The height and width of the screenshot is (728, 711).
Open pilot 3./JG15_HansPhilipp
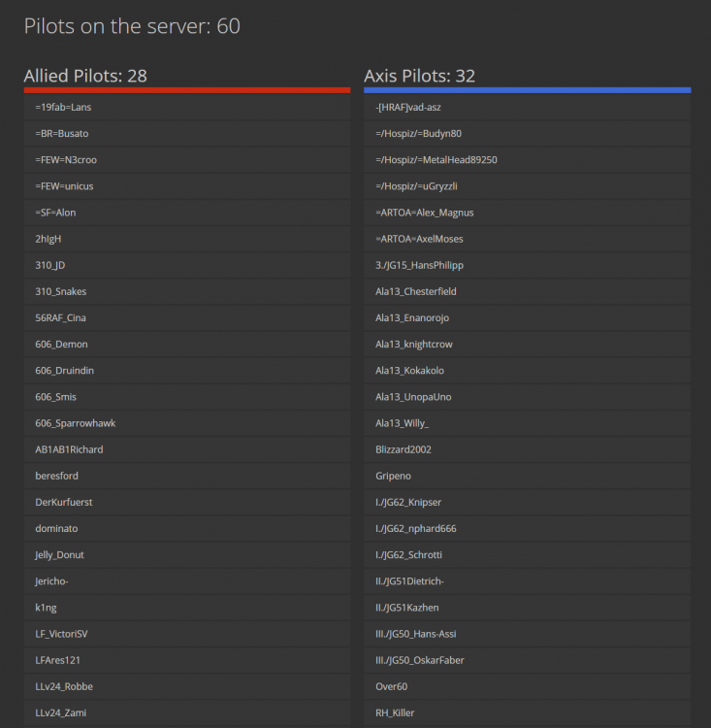pos(420,265)
